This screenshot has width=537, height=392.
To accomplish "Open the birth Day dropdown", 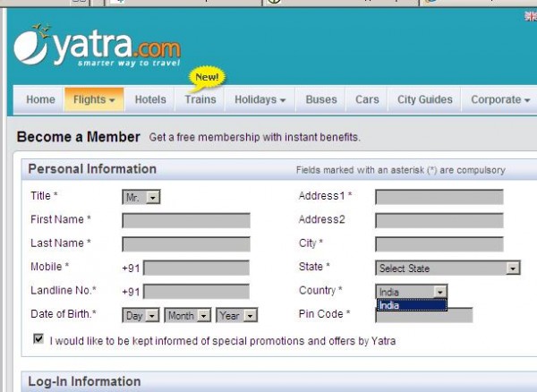I will [141, 315].
